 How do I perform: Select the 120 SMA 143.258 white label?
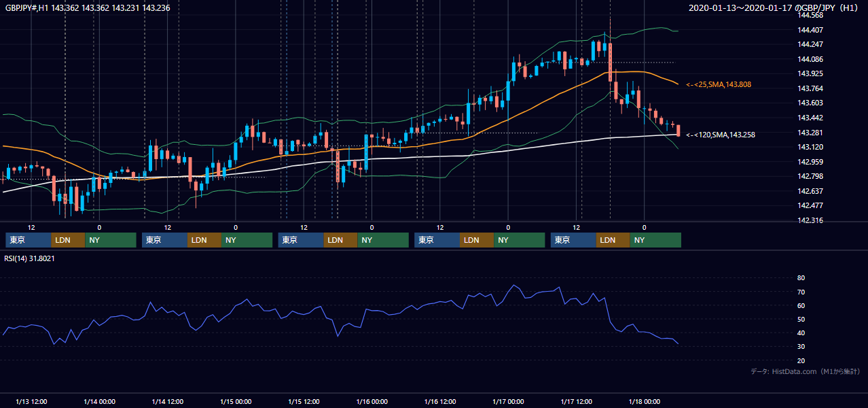pyautogui.click(x=721, y=135)
